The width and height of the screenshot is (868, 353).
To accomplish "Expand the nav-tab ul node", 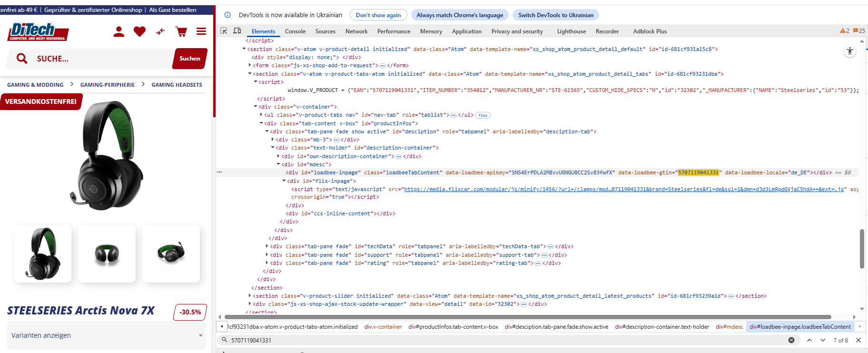I will (x=261, y=115).
